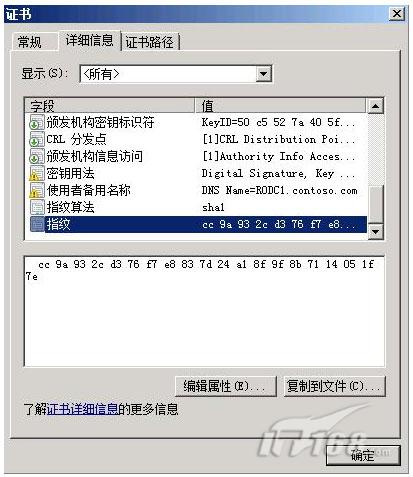Select the 详细信息 tab
The height and width of the screenshot is (477, 413).
(90, 40)
